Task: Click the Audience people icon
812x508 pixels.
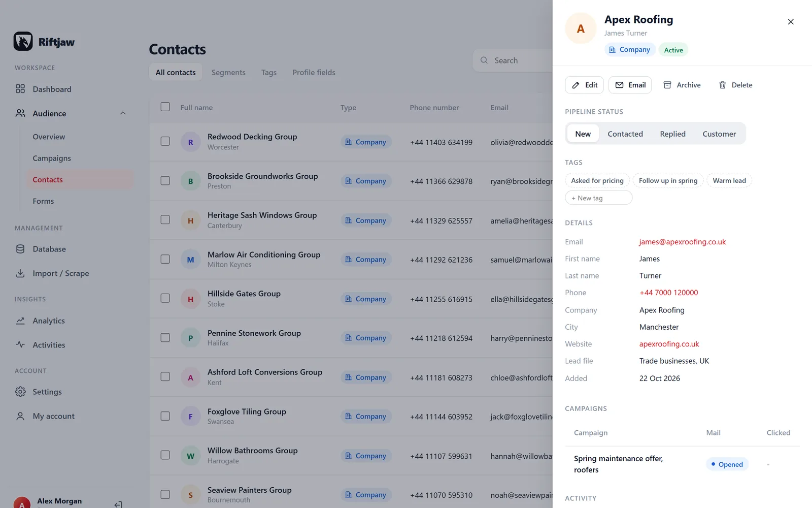Action: 20,113
